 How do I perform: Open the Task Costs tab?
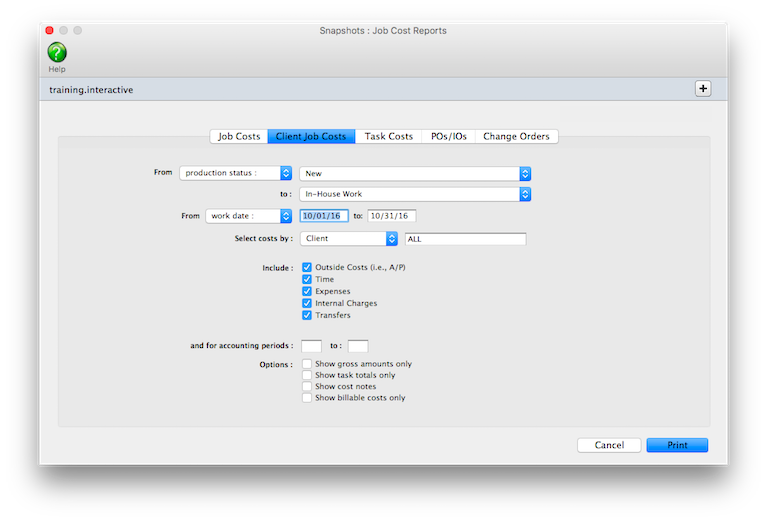tap(388, 136)
